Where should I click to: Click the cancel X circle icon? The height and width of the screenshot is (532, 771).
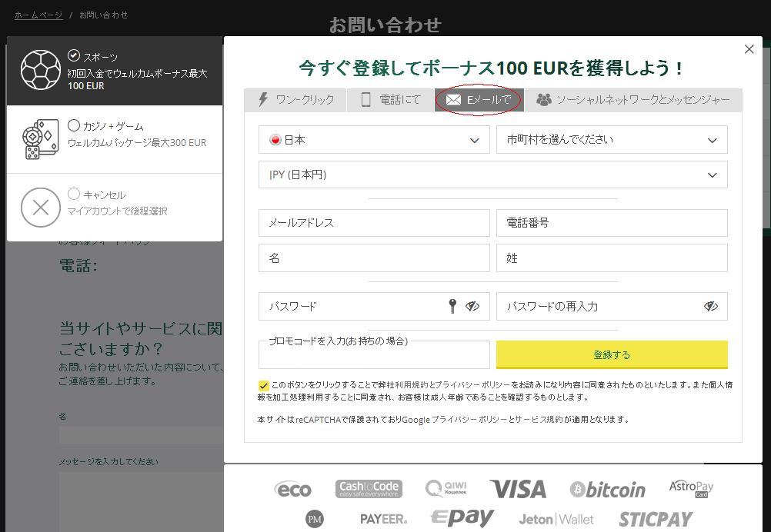(x=41, y=208)
